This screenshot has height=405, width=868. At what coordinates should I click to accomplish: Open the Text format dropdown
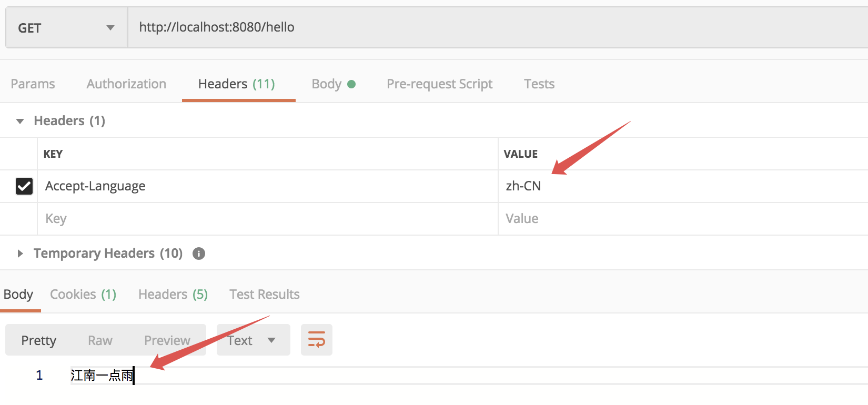253,340
